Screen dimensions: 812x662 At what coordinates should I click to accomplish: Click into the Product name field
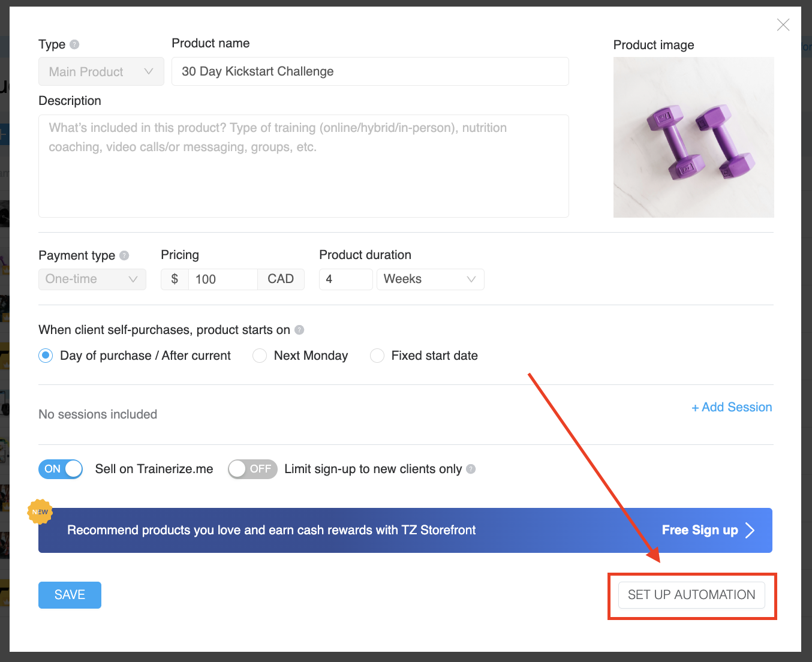369,71
